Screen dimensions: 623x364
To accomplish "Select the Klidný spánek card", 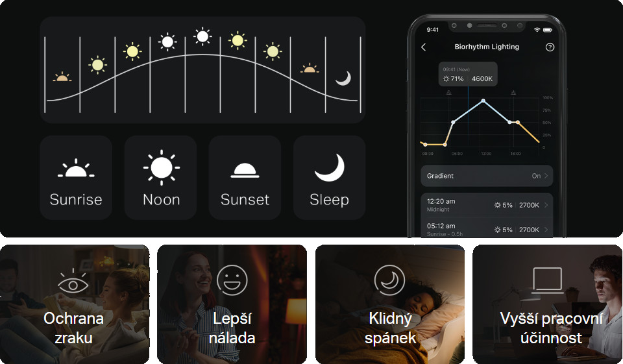I will click(390, 304).
